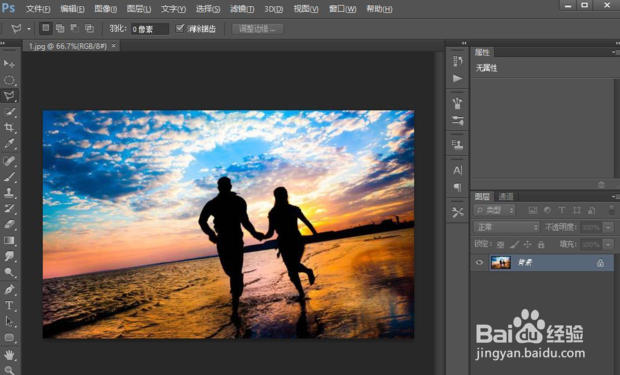620x375 pixels.
Task: Select the Horizontal Type tool
Action: click(9, 305)
